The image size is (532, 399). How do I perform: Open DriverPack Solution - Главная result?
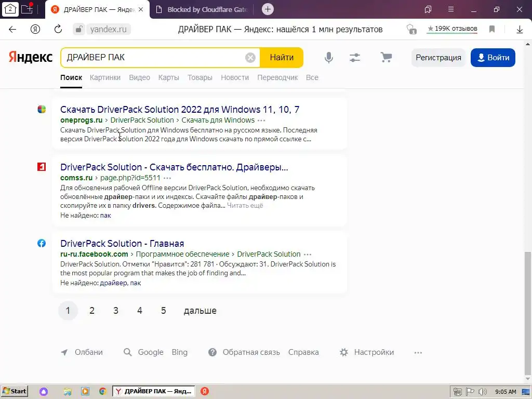point(122,244)
